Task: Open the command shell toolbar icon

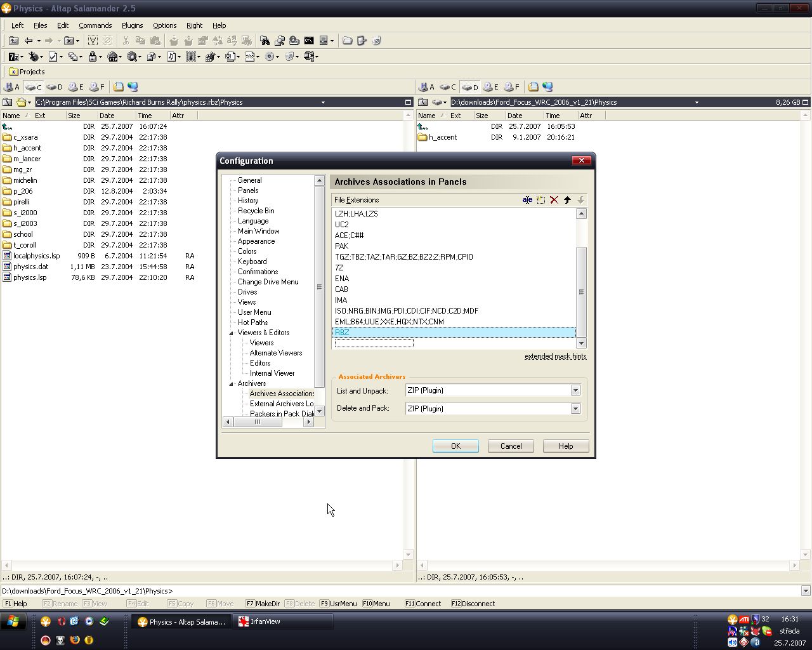Action: (x=309, y=41)
